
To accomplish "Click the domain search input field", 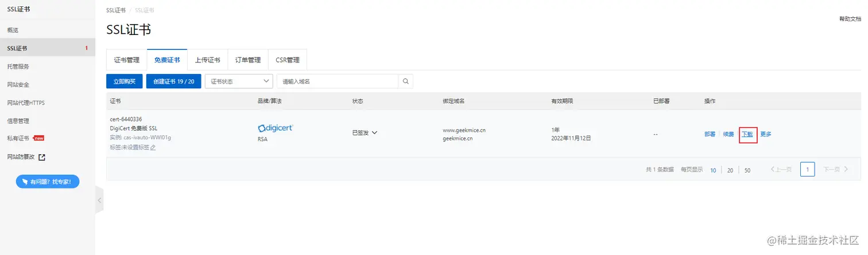I will point(338,81).
